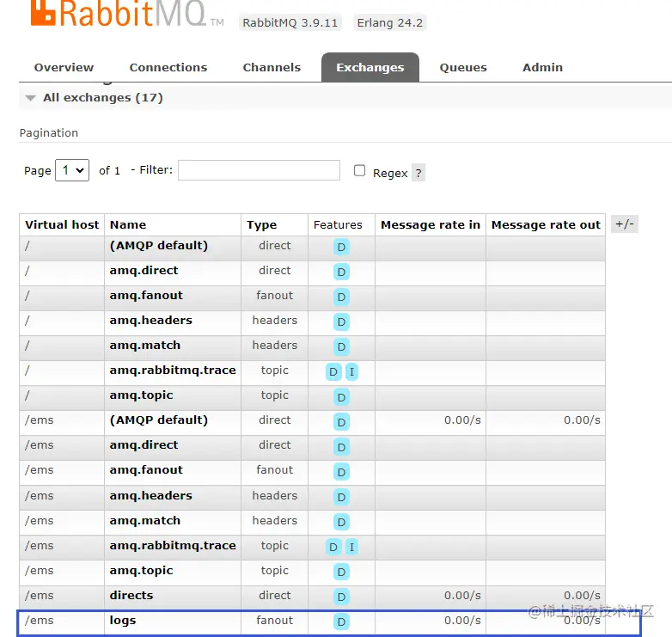The width and height of the screenshot is (672, 637).
Task: Click the Regex help question mark
Action: [418, 173]
